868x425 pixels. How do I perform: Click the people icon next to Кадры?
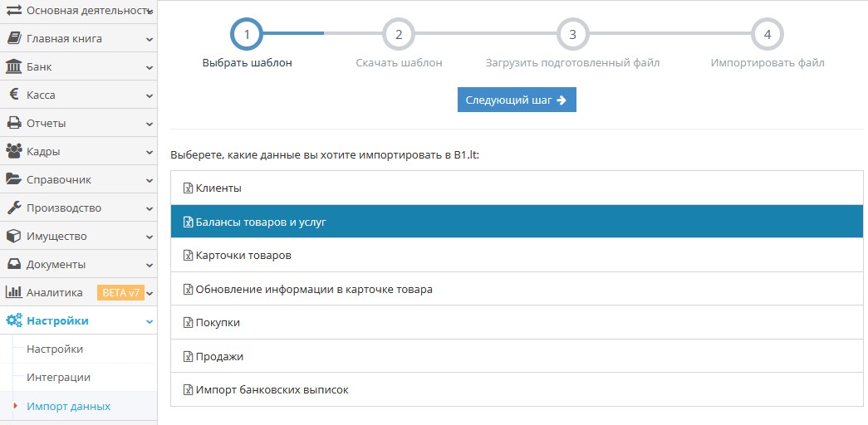click(x=13, y=151)
